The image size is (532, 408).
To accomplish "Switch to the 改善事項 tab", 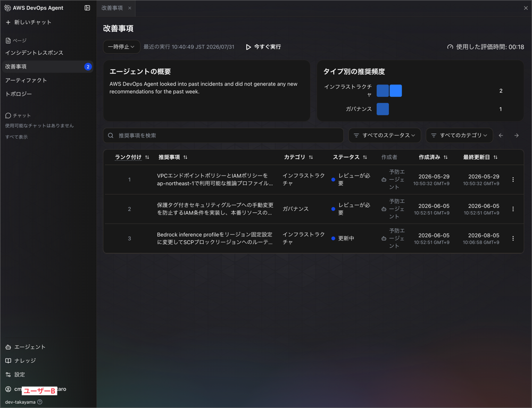I will [112, 8].
